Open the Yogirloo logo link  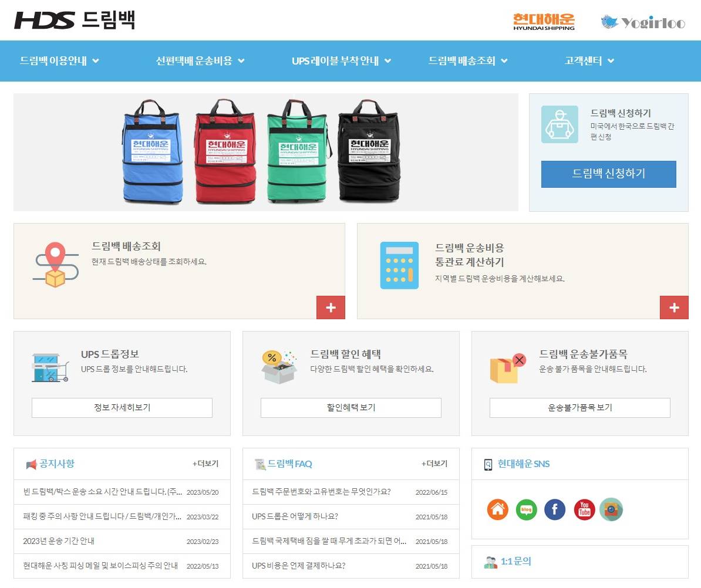(643, 22)
